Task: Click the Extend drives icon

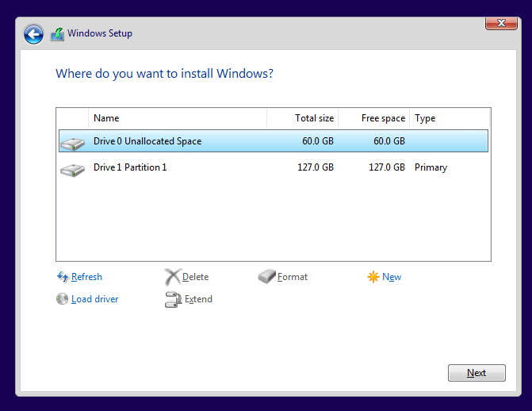Action: pyautogui.click(x=174, y=299)
